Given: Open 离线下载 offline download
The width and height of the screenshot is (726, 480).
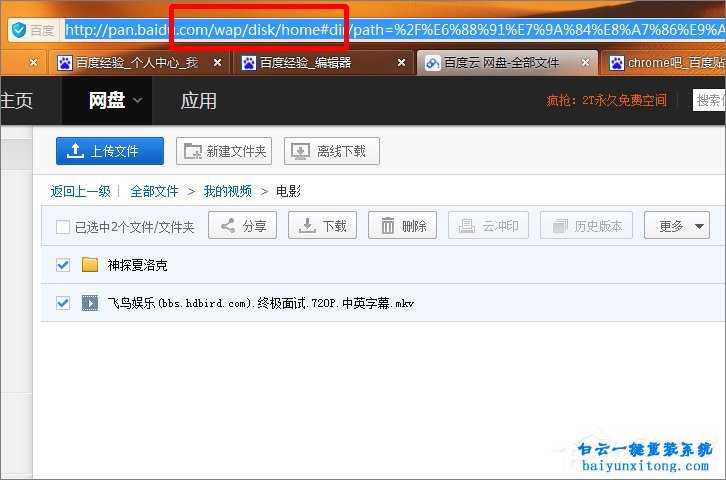Looking at the screenshot, I should 332,151.
